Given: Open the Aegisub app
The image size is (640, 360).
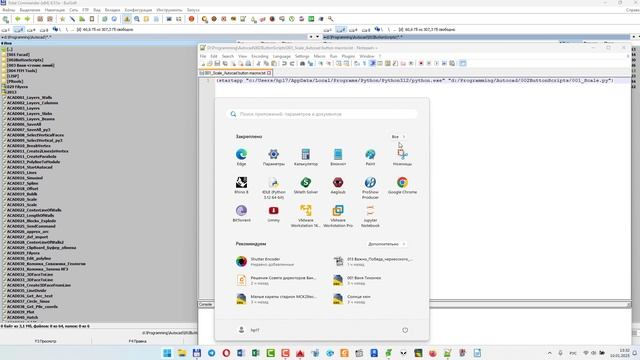Looking at the screenshot, I should pos(338,185).
